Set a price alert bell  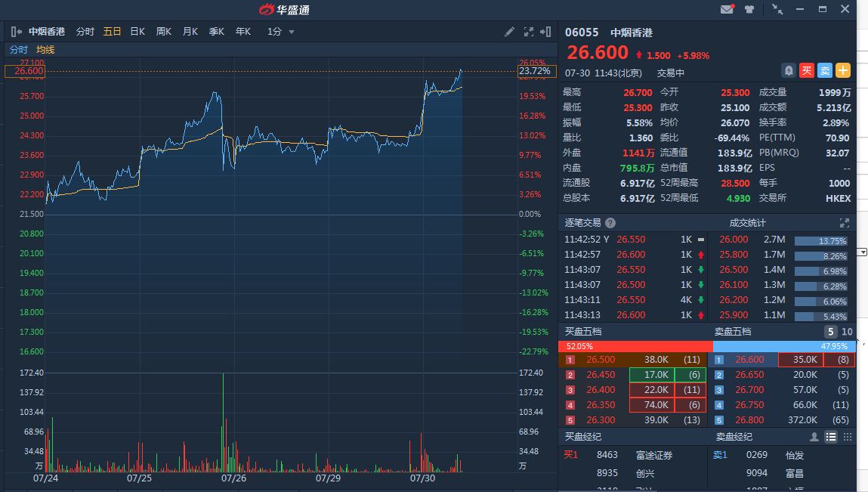click(789, 70)
